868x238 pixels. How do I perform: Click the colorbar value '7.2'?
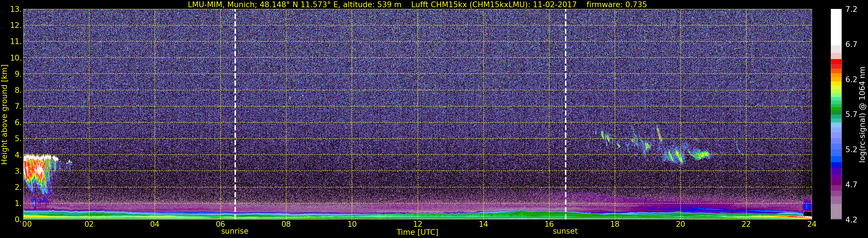[x=851, y=10]
